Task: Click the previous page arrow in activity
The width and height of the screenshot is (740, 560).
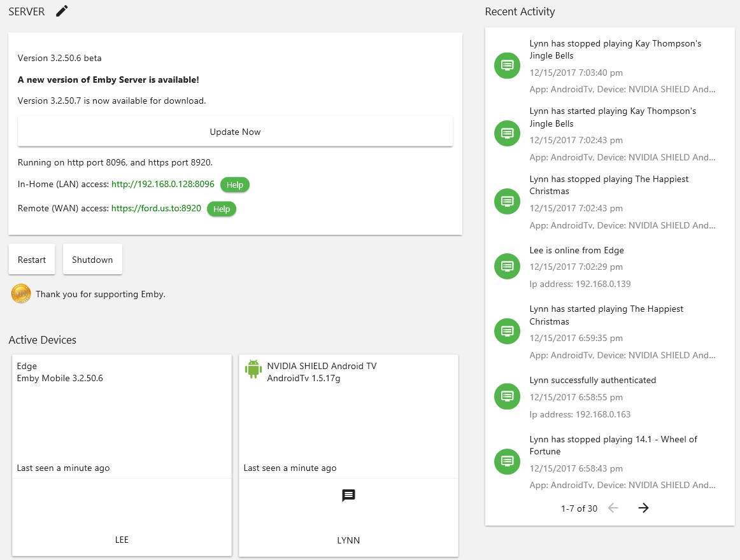Action: click(x=613, y=508)
